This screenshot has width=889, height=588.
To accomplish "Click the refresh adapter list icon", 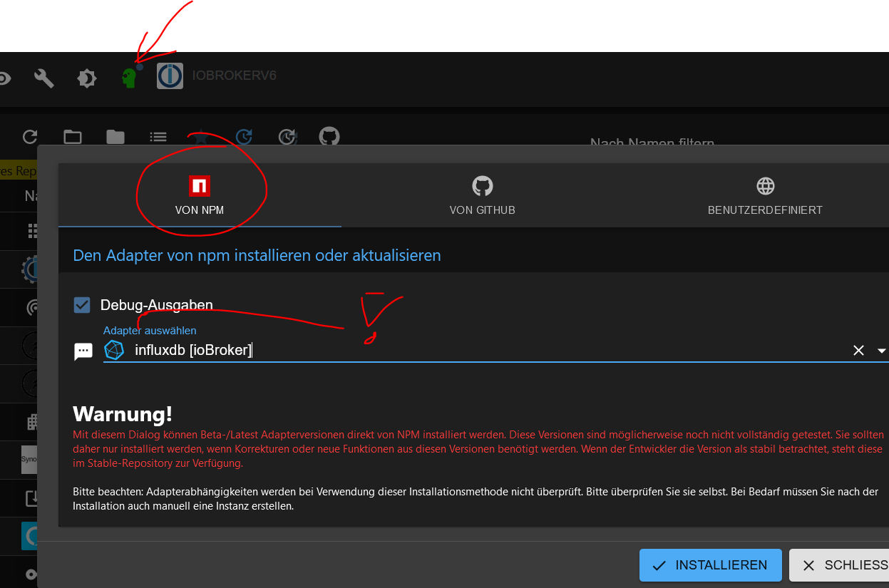I will tap(30, 137).
